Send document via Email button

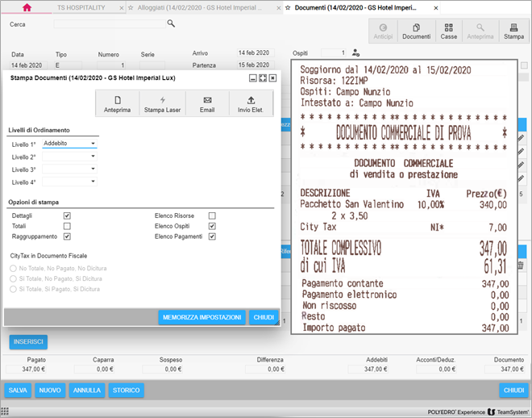(207, 103)
